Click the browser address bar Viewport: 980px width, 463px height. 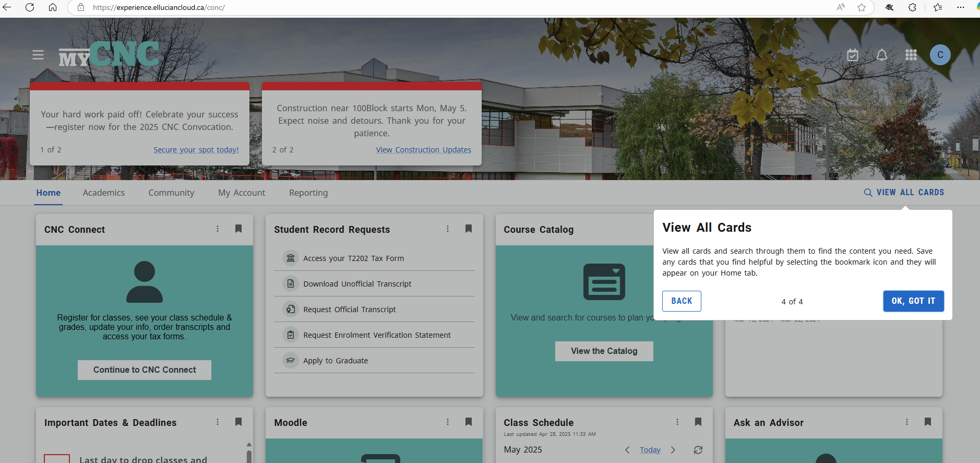click(x=417, y=7)
